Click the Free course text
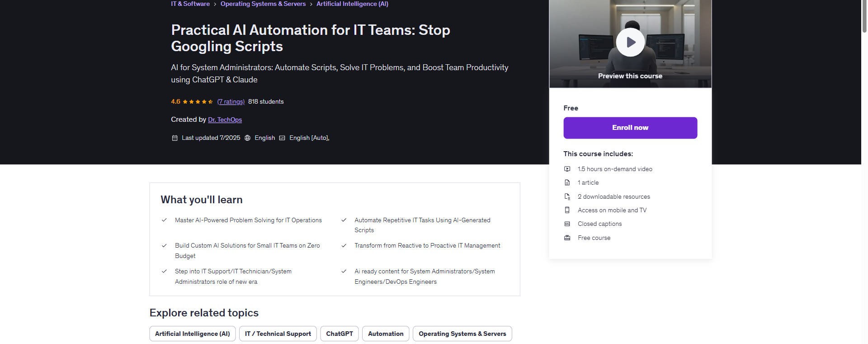This screenshot has width=868, height=344. point(594,238)
